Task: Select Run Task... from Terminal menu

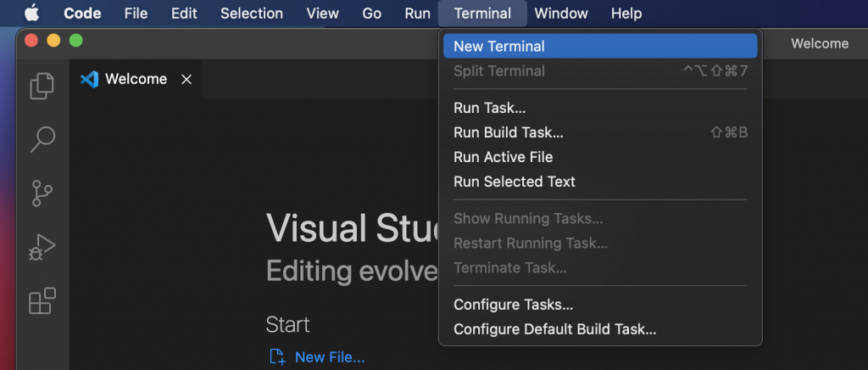Action: coord(600,108)
